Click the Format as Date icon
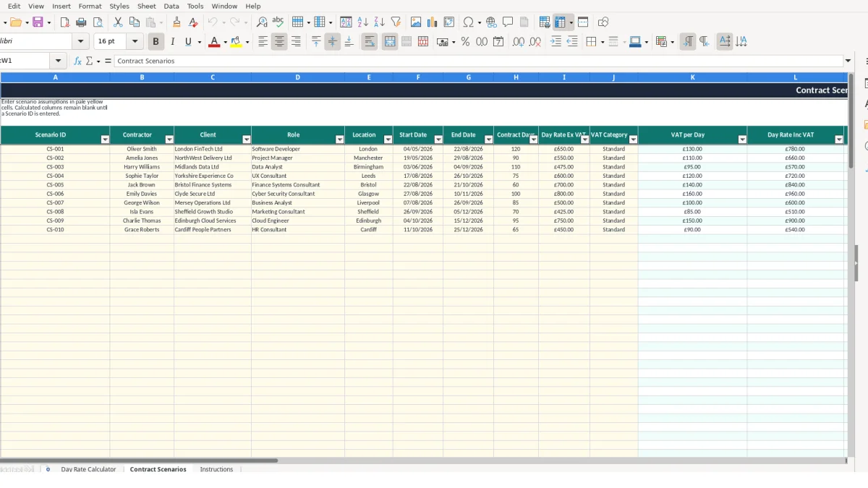The width and height of the screenshot is (868, 488). [x=498, y=42]
